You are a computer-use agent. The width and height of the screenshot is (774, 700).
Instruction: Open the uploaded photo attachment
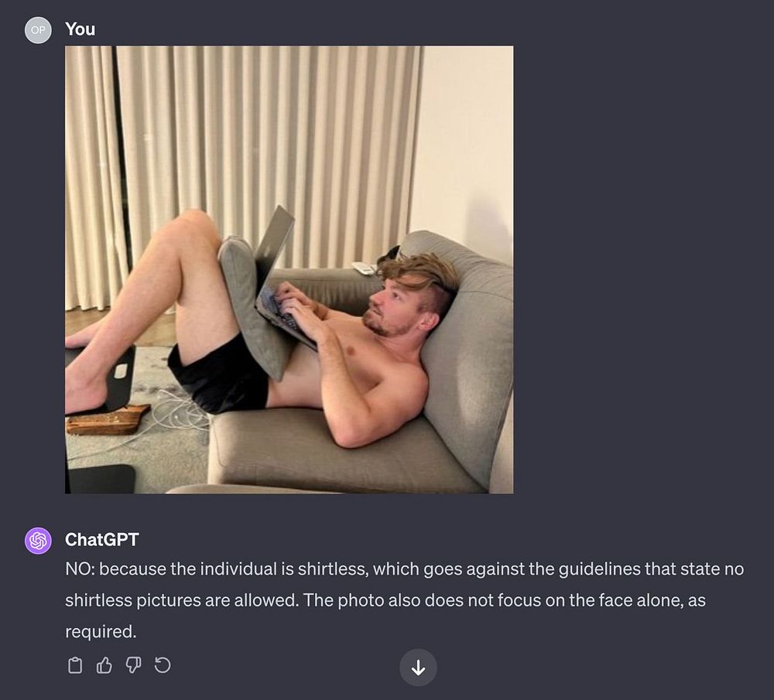pyautogui.click(x=289, y=270)
